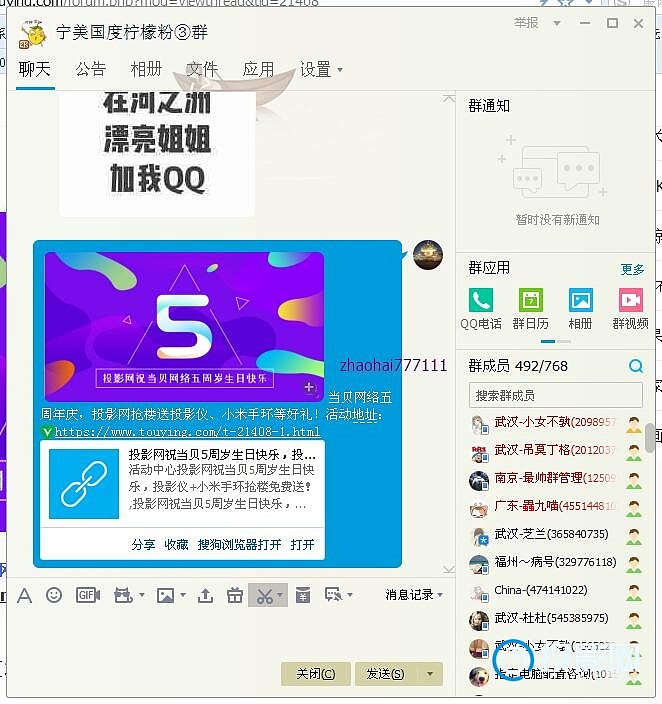Click avatar of 南京-最帅群管理
This screenshot has width=662, height=704.
479,480
